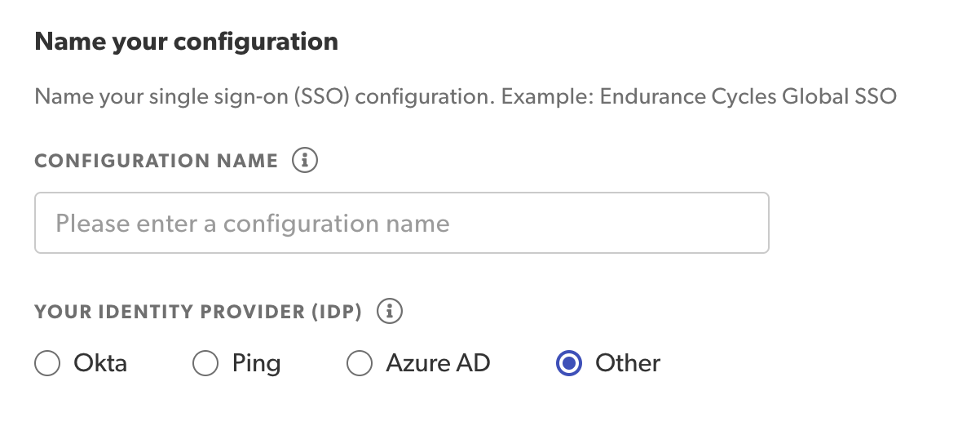Click the 'Endurance Cycles Global SSO' example text
The width and height of the screenshot is (980, 426).
coord(748,97)
